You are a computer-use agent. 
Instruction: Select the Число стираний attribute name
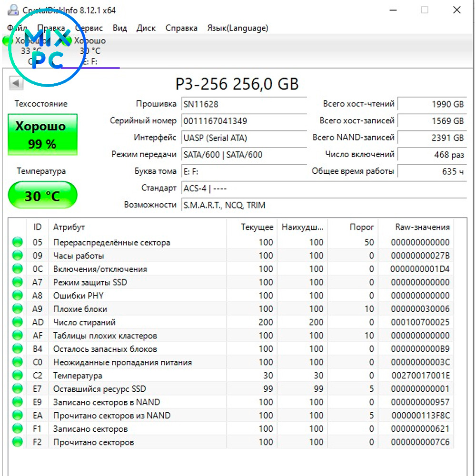[84, 322]
